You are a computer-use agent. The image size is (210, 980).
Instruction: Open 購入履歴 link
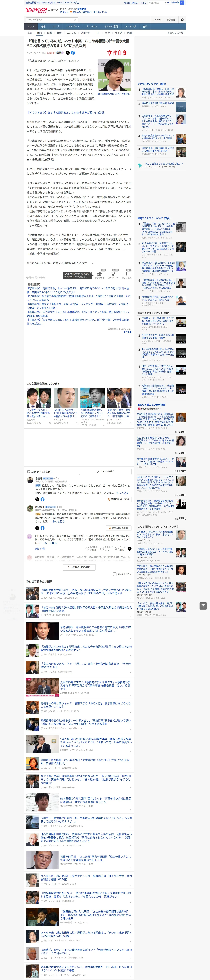coord(171,20)
